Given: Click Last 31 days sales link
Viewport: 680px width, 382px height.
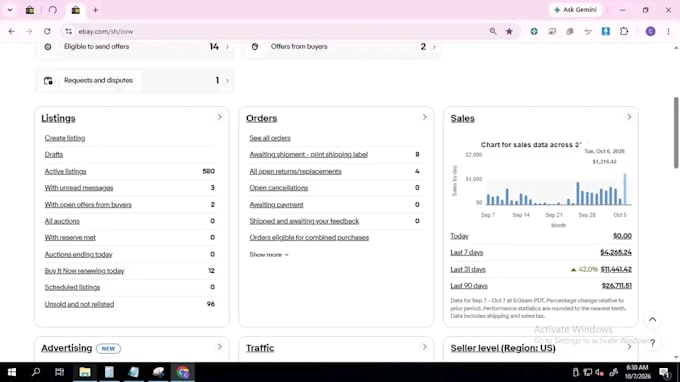Looking at the screenshot, I should pyautogui.click(x=468, y=270).
